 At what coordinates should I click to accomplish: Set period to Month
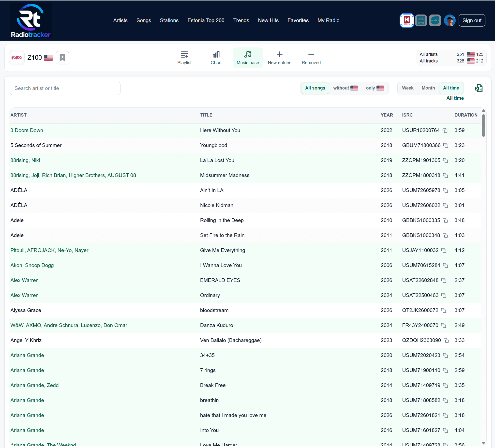[x=428, y=88]
